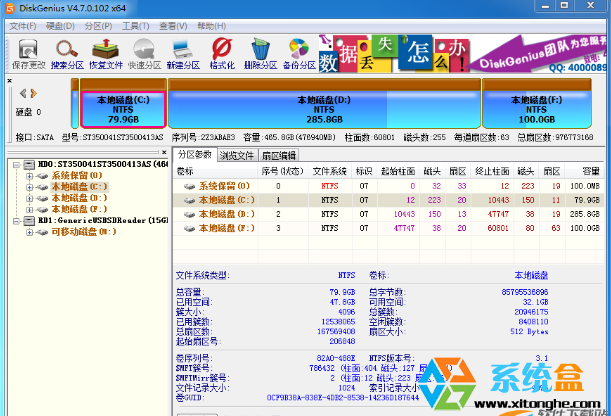
Task: Switch to the 浏览文件 tab
Action: pyautogui.click(x=237, y=155)
